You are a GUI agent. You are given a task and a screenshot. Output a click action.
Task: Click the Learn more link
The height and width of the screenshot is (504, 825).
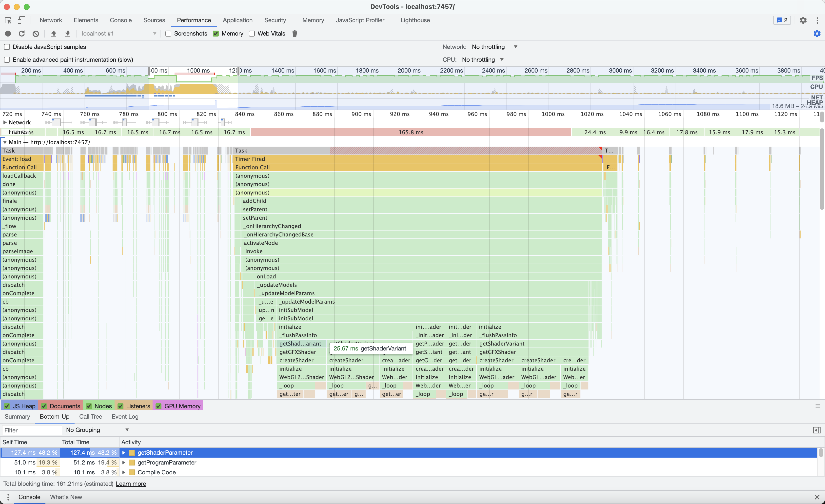pyautogui.click(x=131, y=484)
